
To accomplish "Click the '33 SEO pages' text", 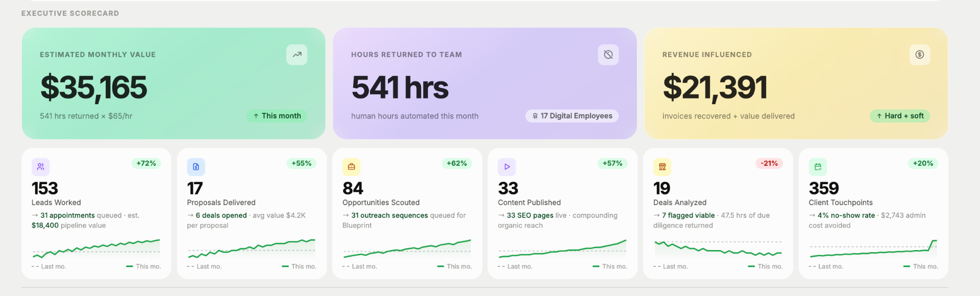I will tap(530, 215).
